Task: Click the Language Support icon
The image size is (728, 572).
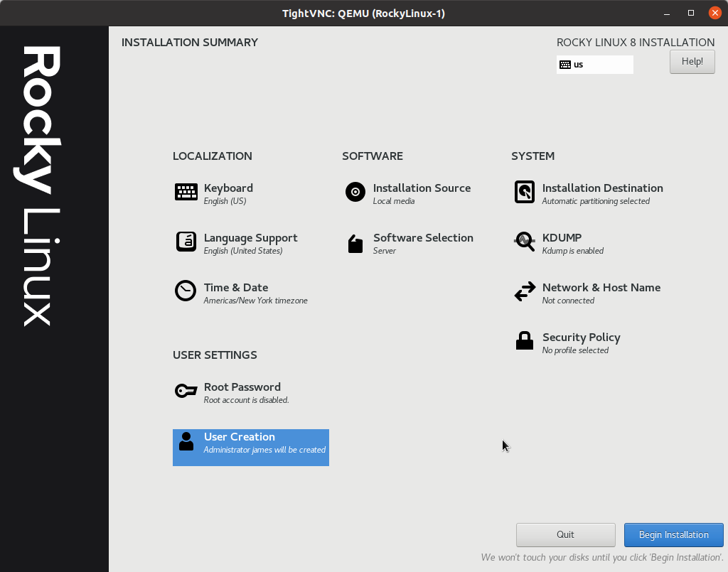Action: (x=186, y=241)
